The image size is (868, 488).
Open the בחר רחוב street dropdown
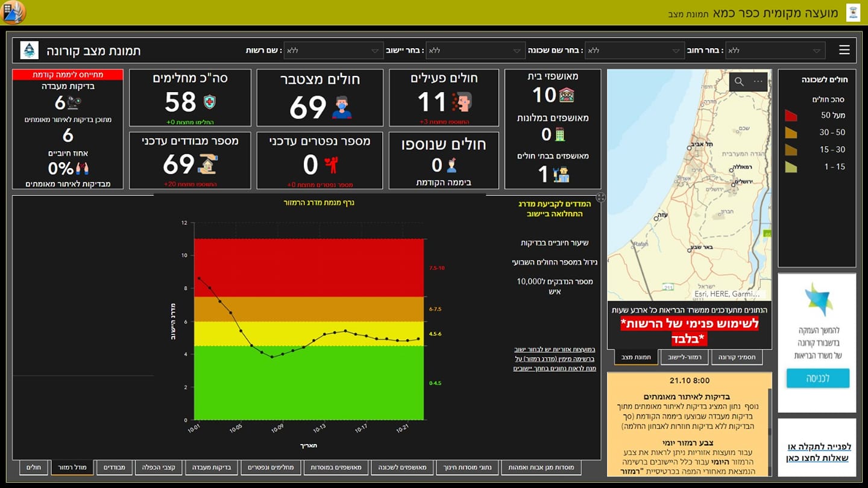point(775,51)
